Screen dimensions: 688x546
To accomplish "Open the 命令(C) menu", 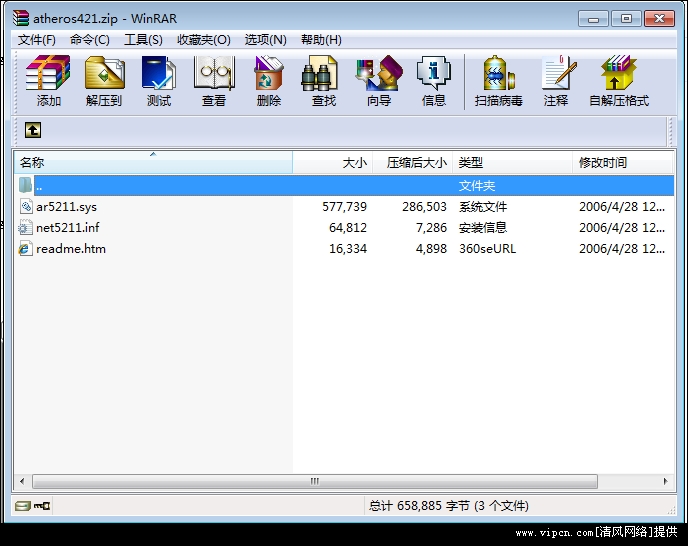I will click(x=90, y=40).
